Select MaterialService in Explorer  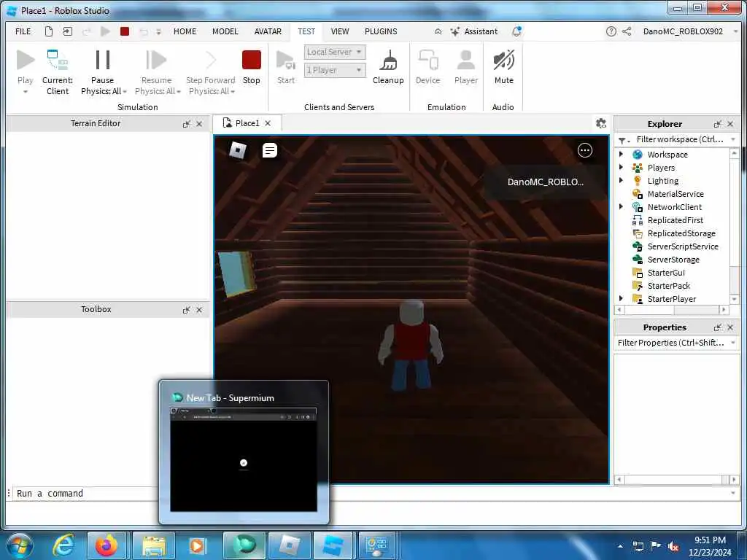pos(675,194)
